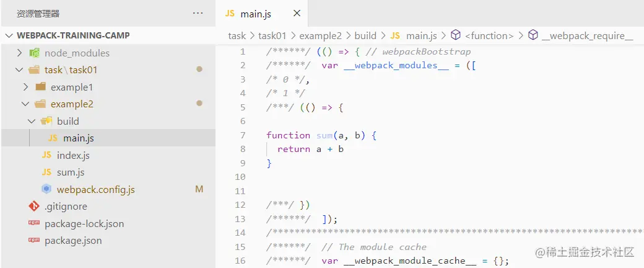This screenshot has width=644, height=268.
Task: Click the JS icon beside sum.js
Action: 46,172
